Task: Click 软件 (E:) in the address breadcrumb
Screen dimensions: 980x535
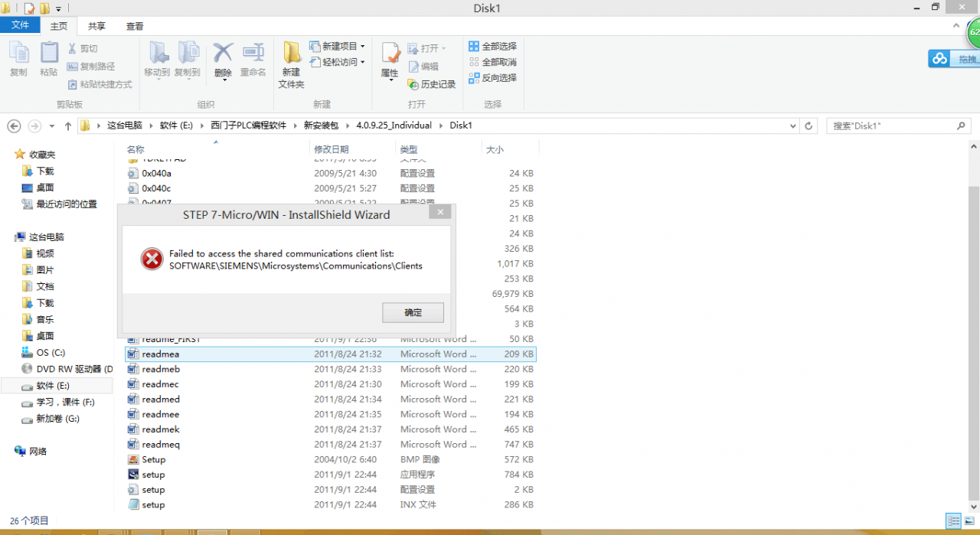Action: (x=176, y=126)
